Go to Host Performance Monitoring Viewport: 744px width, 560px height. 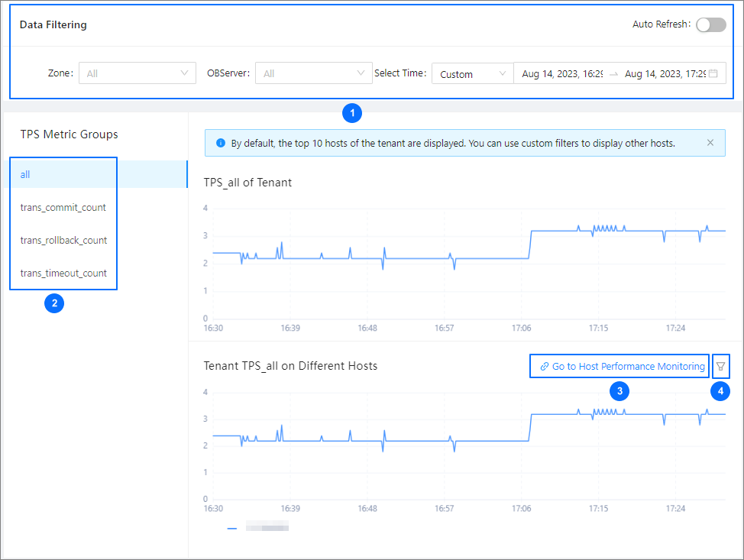point(628,367)
